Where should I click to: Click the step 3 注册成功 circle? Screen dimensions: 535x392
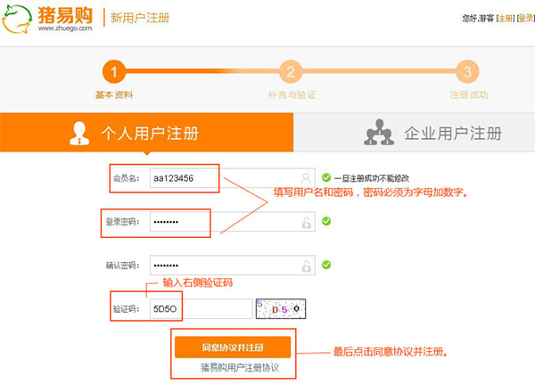pos(467,72)
